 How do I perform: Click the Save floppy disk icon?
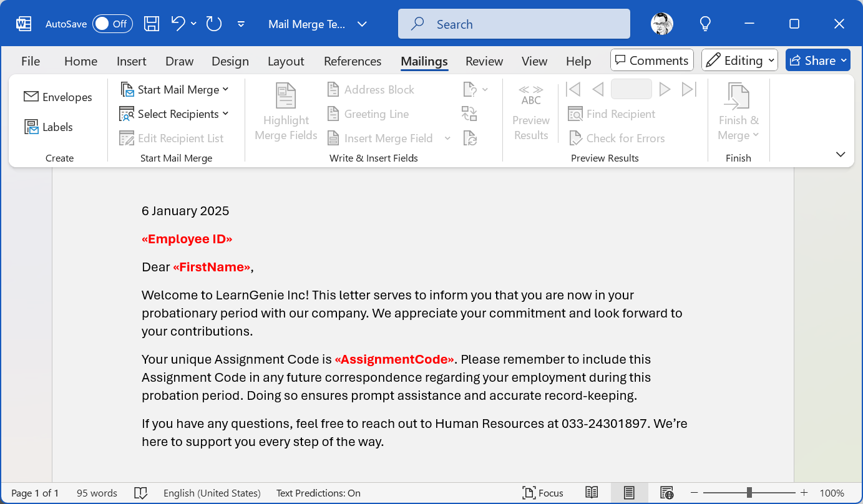(152, 24)
